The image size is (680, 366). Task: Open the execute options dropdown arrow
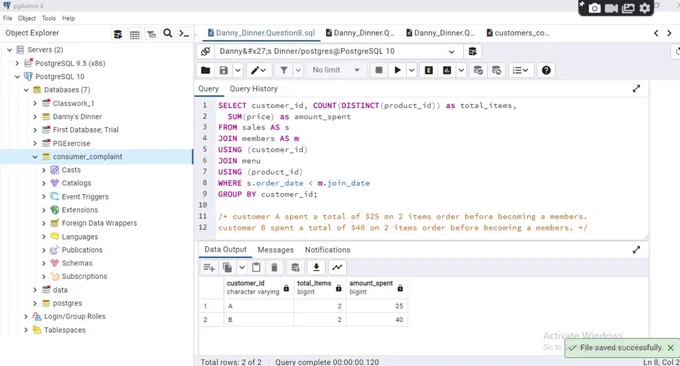click(x=412, y=70)
